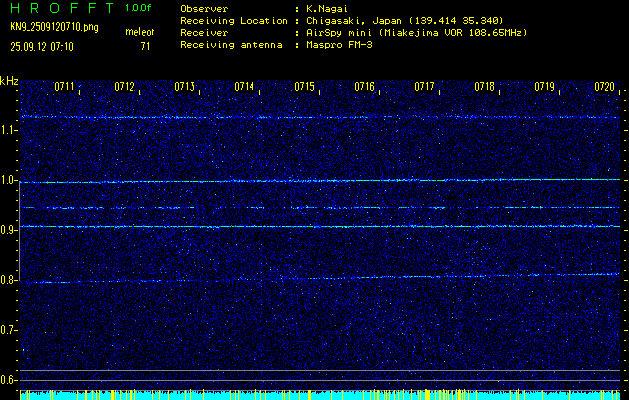Viewport: 629px width, 400px height.
Task: Click the HROFFT title text
Action: tap(61, 8)
